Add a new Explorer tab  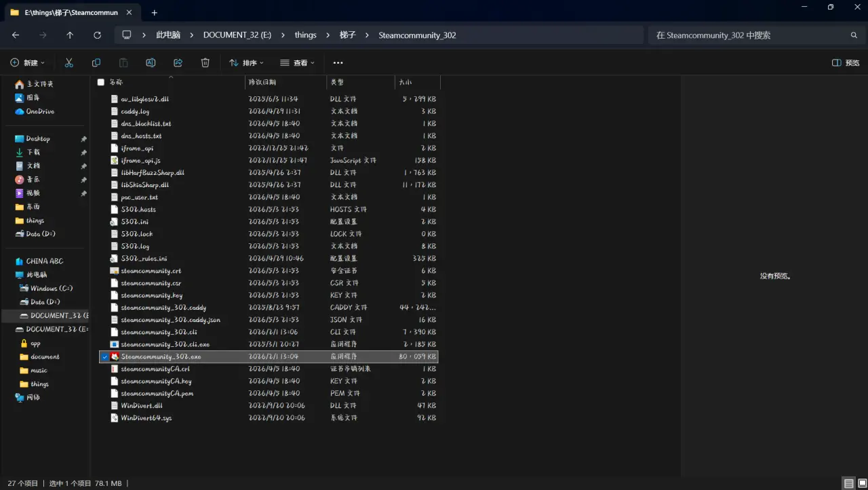click(x=154, y=12)
